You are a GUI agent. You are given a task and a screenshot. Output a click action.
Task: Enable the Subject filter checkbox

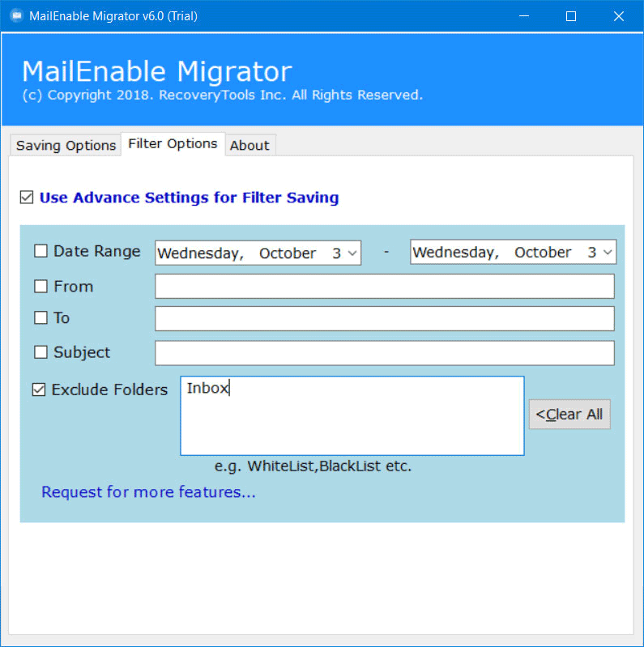click(x=41, y=352)
